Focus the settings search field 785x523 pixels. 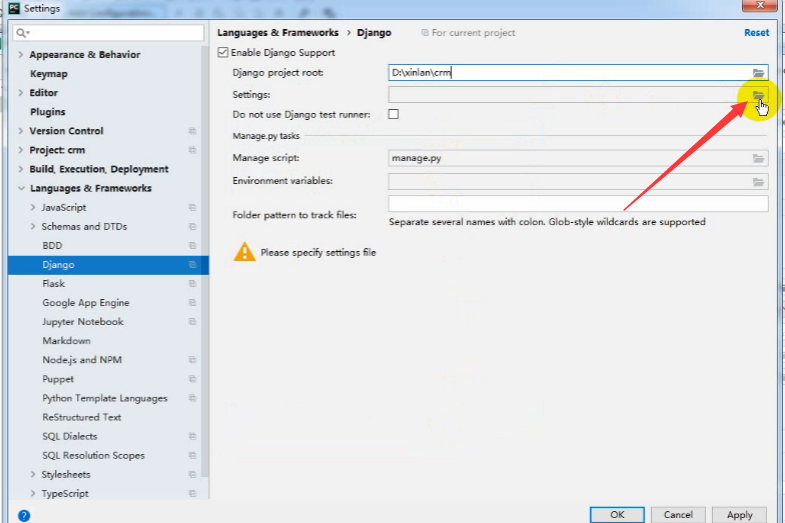[x=108, y=33]
